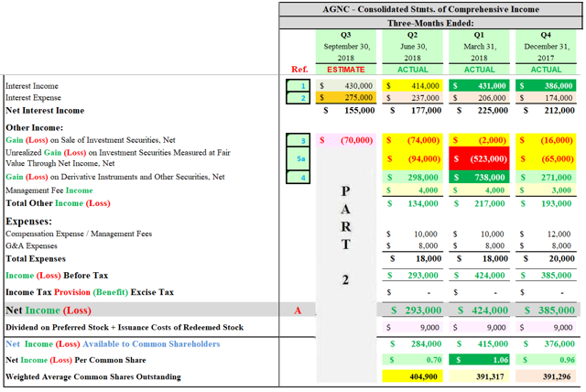Select Q2 derivative gain 298,000
The width and height of the screenshot is (586, 392).
412,178
